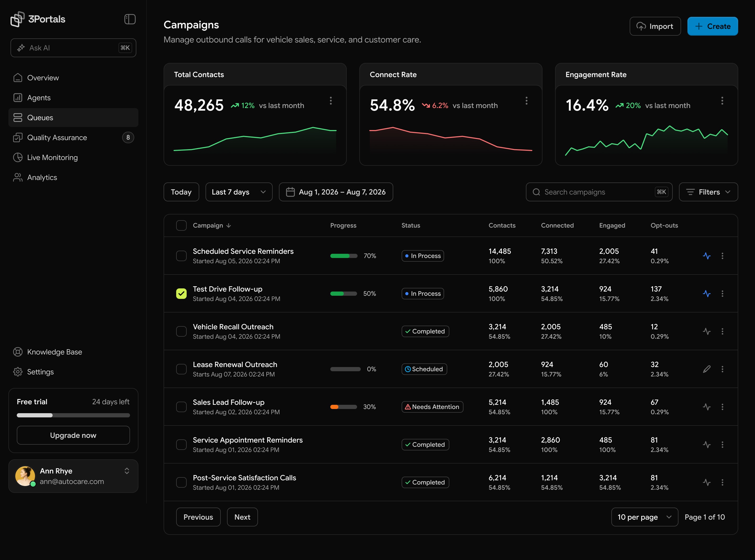Sort by Campaign column arrow
This screenshot has height=560, width=755.
(229, 226)
